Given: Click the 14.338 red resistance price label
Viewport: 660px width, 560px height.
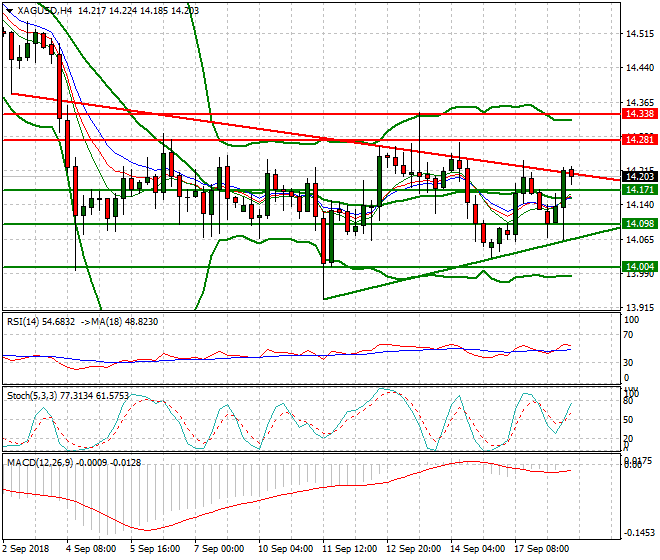Looking at the screenshot, I should (639, 114).
